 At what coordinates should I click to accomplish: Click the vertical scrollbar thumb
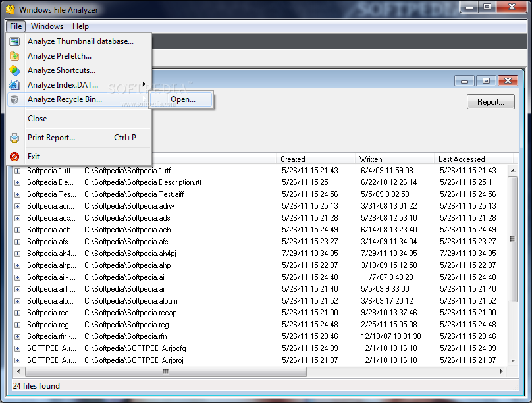coord(513,239)
